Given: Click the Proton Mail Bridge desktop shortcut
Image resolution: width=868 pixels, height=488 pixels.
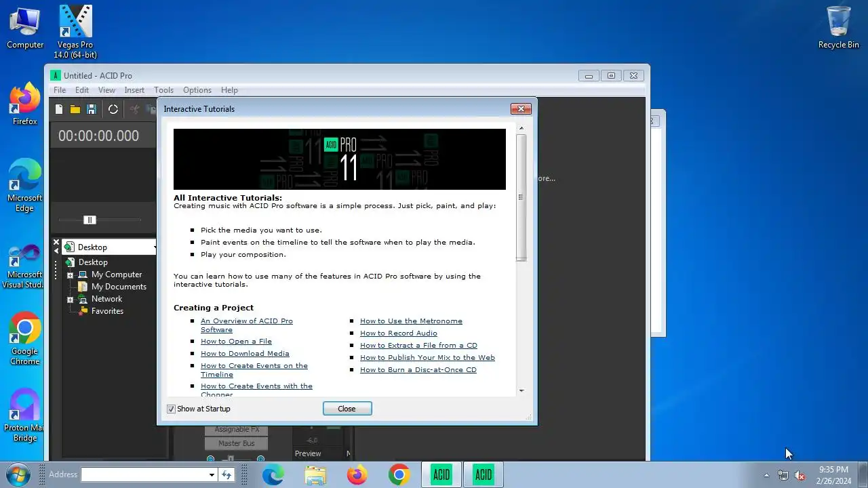Looking at the screenshot, I should click(x=25, y=415).
